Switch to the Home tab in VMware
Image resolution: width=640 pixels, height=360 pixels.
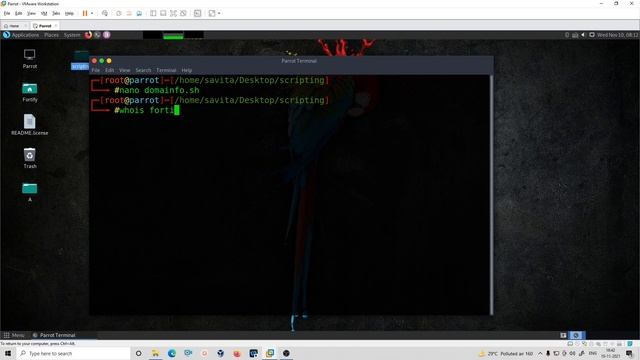[14, 26]
